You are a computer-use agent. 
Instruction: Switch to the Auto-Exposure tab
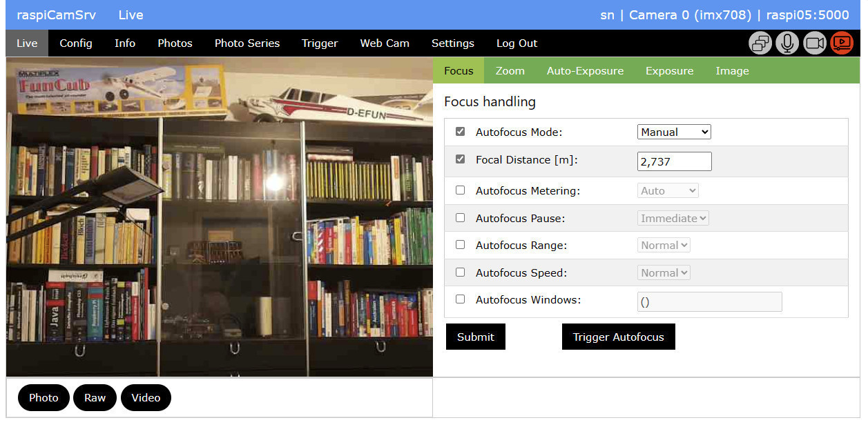585,71
